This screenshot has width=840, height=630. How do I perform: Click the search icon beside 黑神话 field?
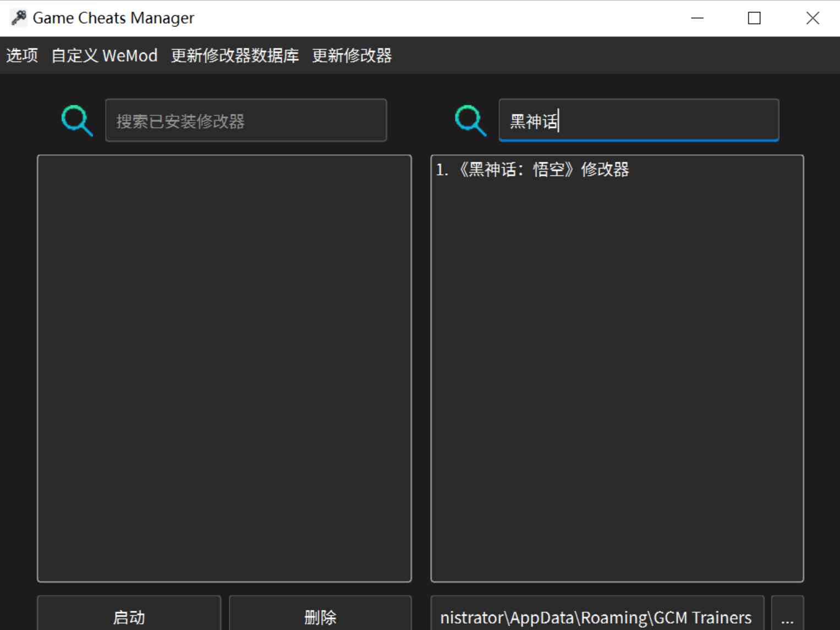[471, 120]
